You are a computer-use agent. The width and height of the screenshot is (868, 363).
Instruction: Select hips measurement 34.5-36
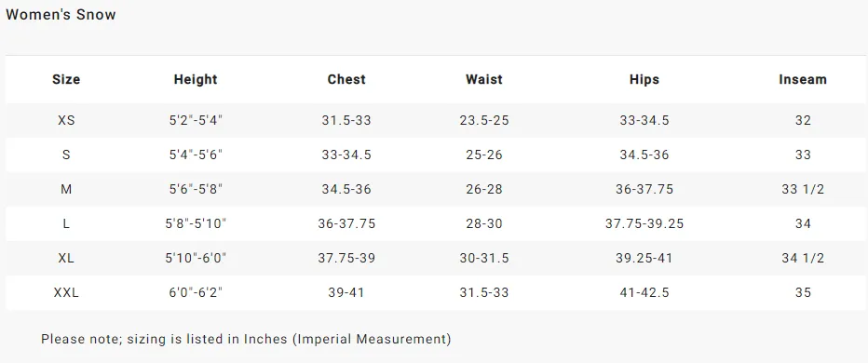(644, 155)
